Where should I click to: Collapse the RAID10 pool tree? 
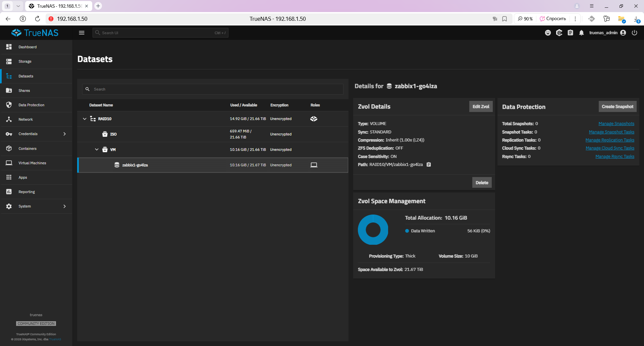pos(85,119)
